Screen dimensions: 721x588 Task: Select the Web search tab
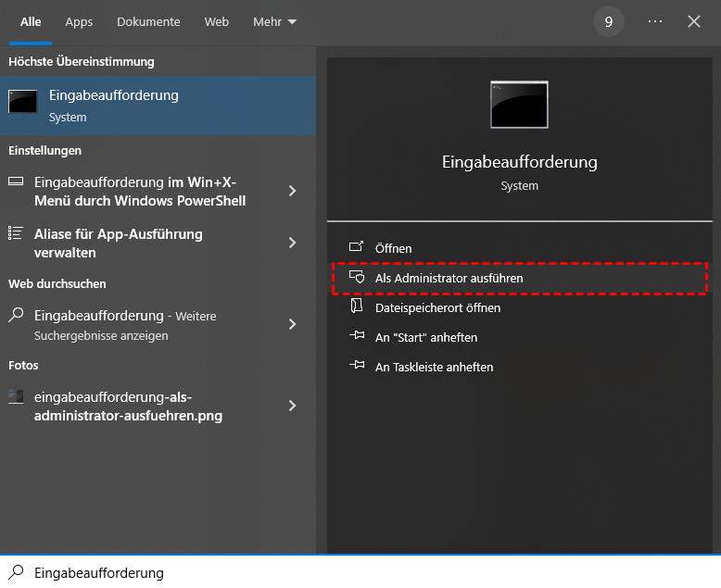(x=217, y=21)
